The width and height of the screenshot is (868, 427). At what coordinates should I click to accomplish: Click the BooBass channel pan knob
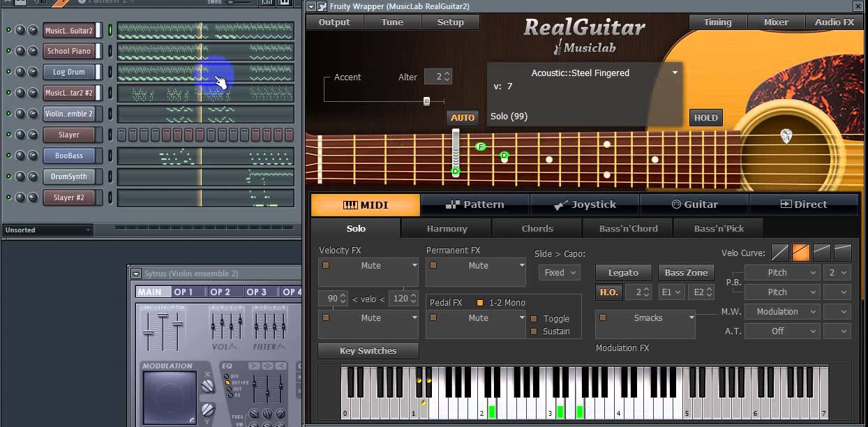coord(21,156)
